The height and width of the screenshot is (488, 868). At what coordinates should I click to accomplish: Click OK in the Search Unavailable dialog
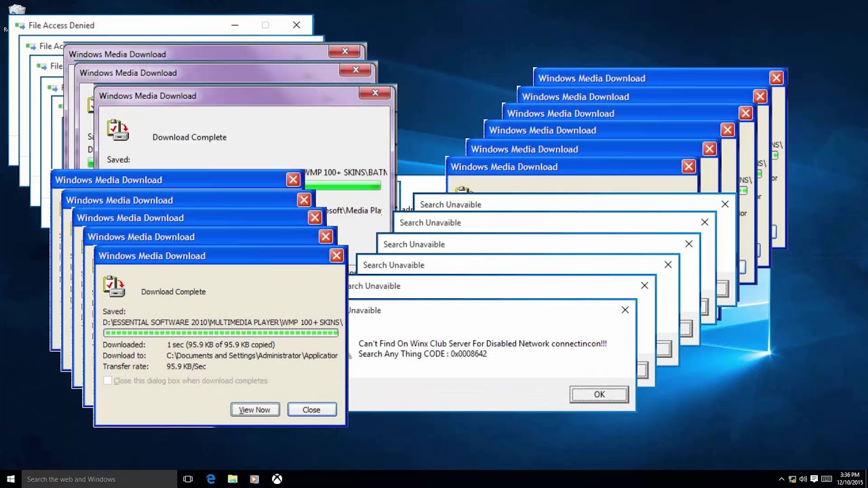(599, 394)
